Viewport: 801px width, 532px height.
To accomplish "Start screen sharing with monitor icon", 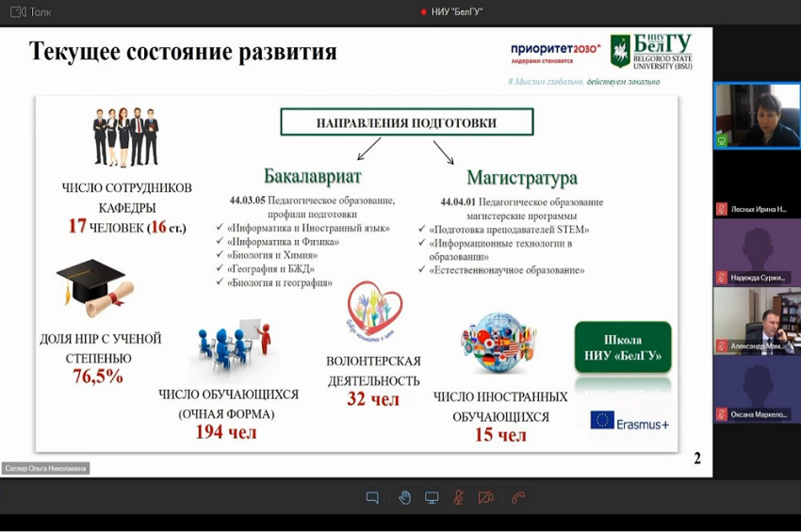I will tap(432, 498).
